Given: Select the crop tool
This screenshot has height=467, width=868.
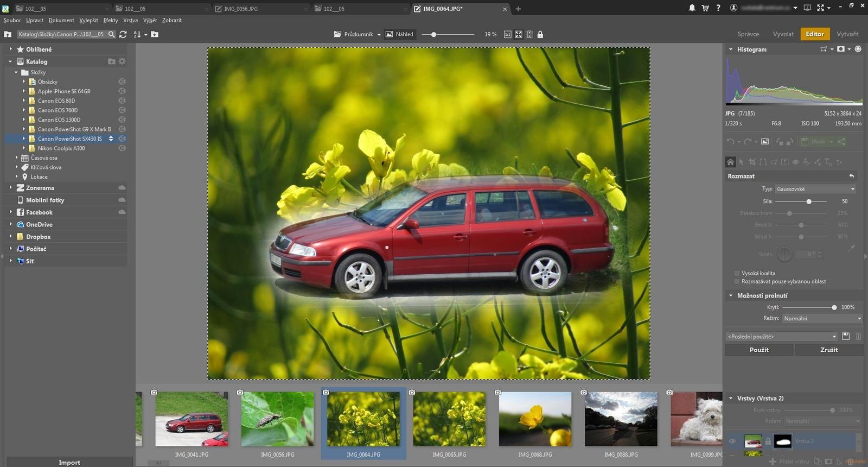Looking at the screenshot, I should coord(752,162).
